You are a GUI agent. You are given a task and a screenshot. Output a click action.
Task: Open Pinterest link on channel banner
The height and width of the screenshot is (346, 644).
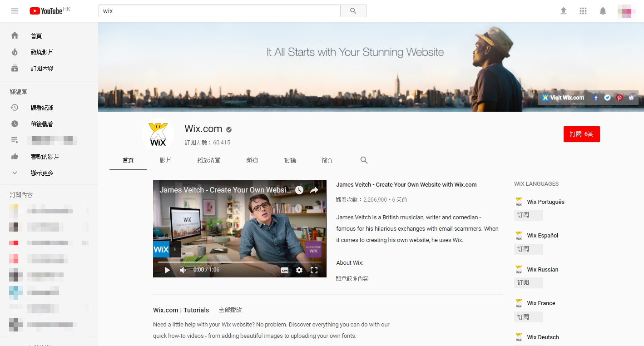619,98
